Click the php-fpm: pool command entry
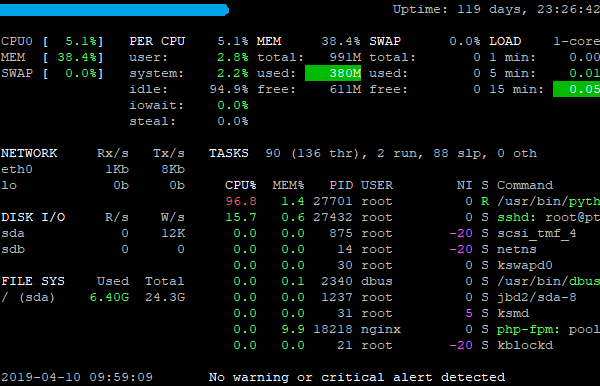The image size is (600, 386). (x=548, y=329)
